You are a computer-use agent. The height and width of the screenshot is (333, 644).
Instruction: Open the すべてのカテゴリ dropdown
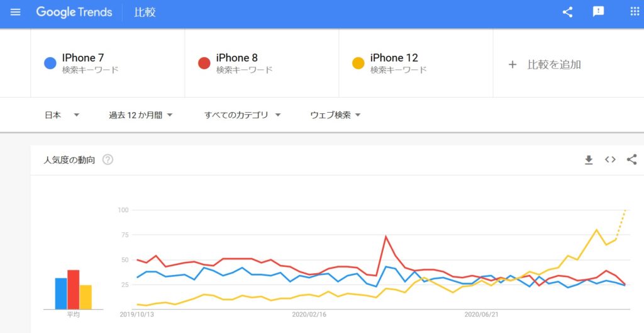(x=242, y=116)
